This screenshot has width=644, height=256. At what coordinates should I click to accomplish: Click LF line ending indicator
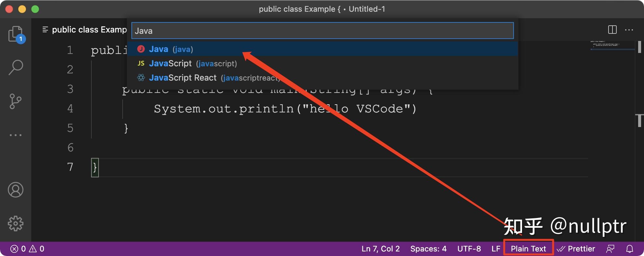[496, 249]
